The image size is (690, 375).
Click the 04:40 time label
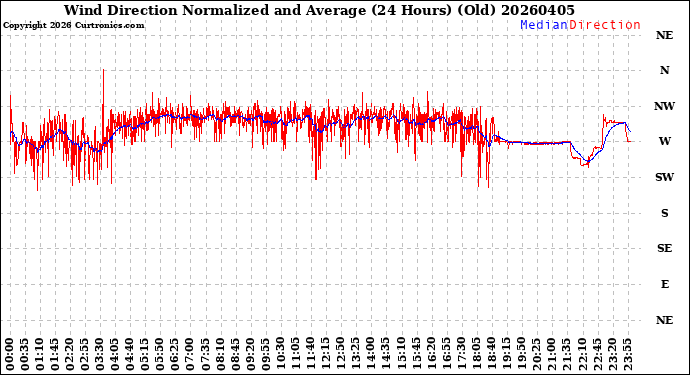pyautogui.click(x=130, y=354)
